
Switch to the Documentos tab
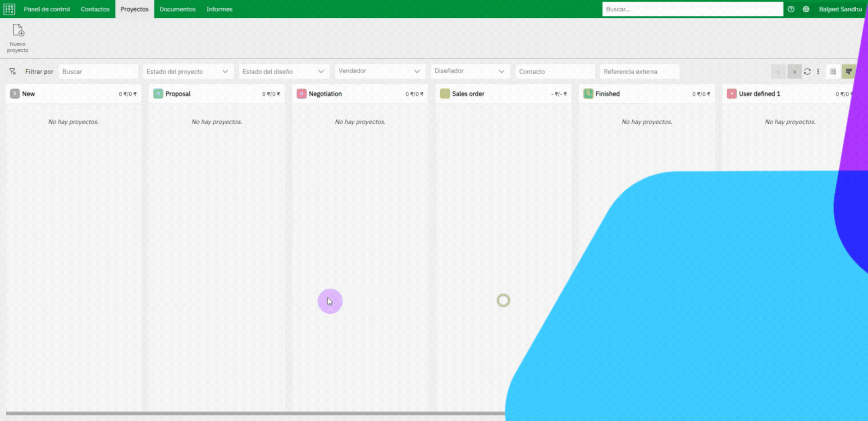pyautogui.click(x=178, y=9)
